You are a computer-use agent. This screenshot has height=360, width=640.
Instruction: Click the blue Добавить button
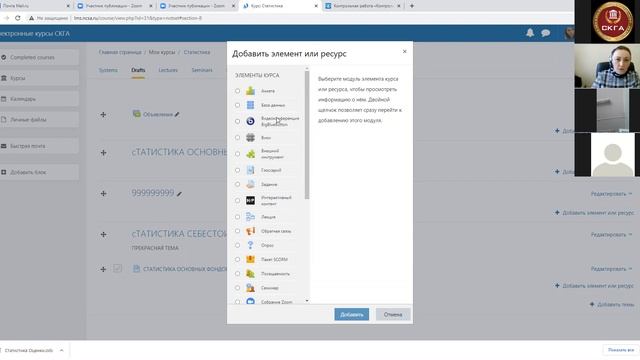(351, 314)
